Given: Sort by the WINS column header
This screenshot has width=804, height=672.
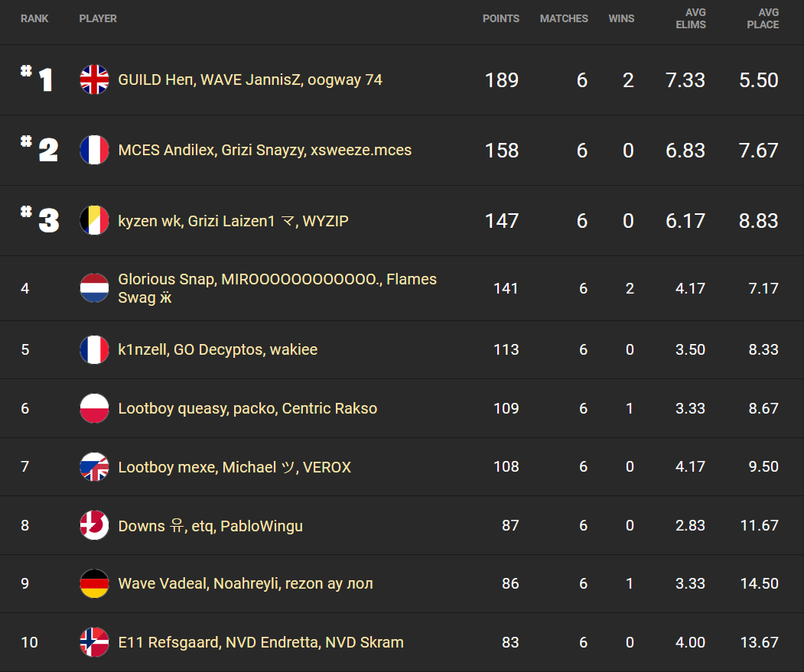Looking at the screenshot, I should (x=621, y=18).
